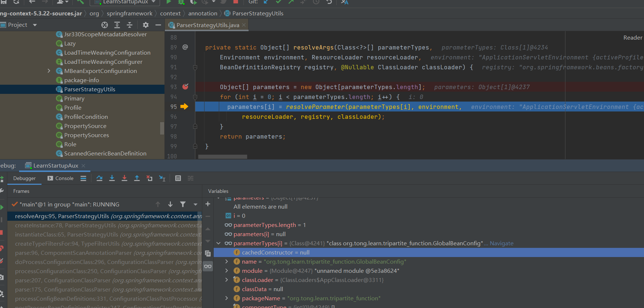Click duplicate watch copy icon
The width and height of the screenshot is (644, 308).
[208, 253]
